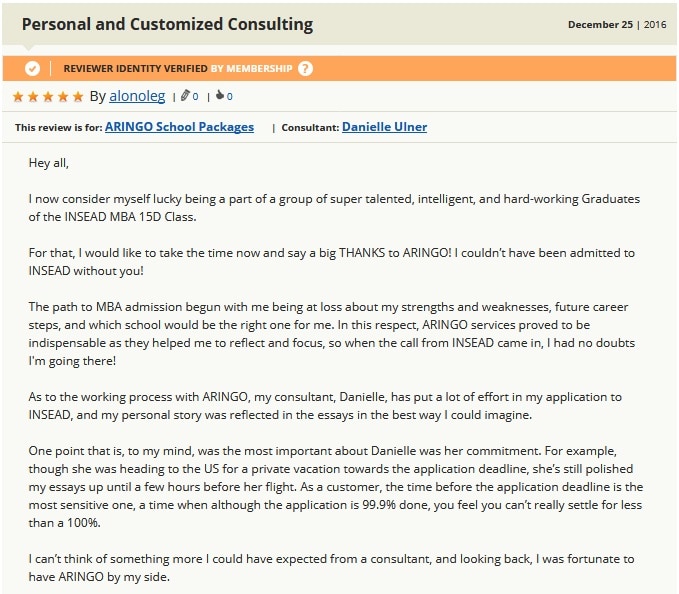Open the alonoleg reviewer profile link

137,96
